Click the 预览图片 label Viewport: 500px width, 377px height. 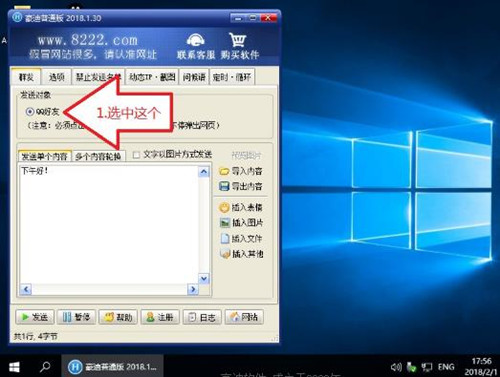(x=247, y=155)
